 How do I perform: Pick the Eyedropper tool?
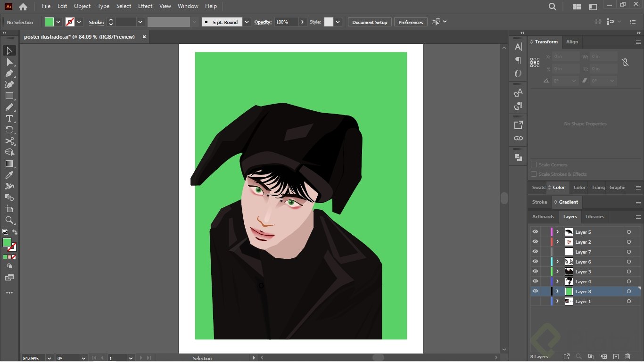9,175
